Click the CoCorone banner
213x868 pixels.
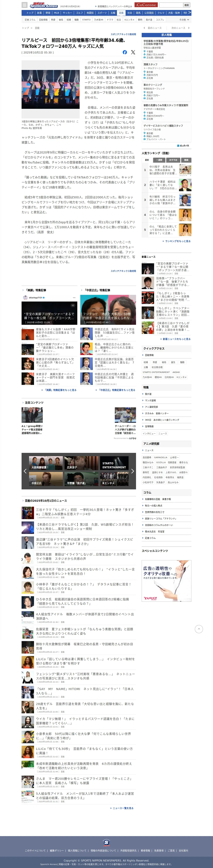146,5
